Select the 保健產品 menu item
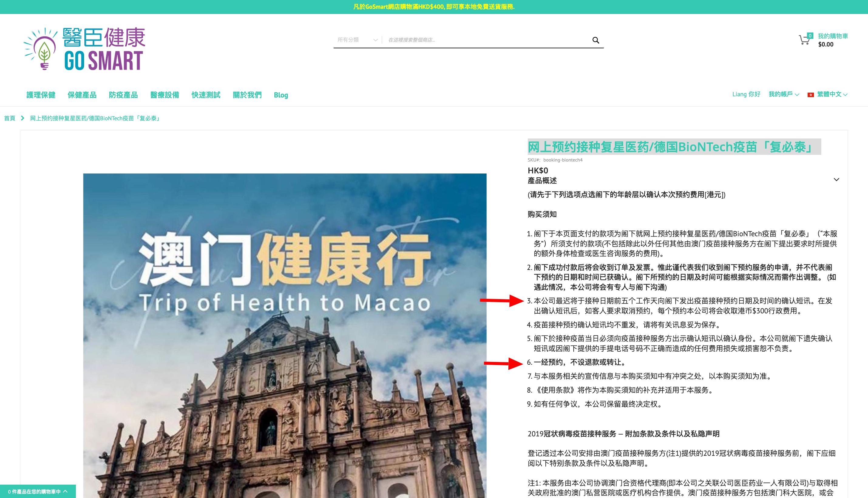This screenshot has width=868, height=498. 82,95
